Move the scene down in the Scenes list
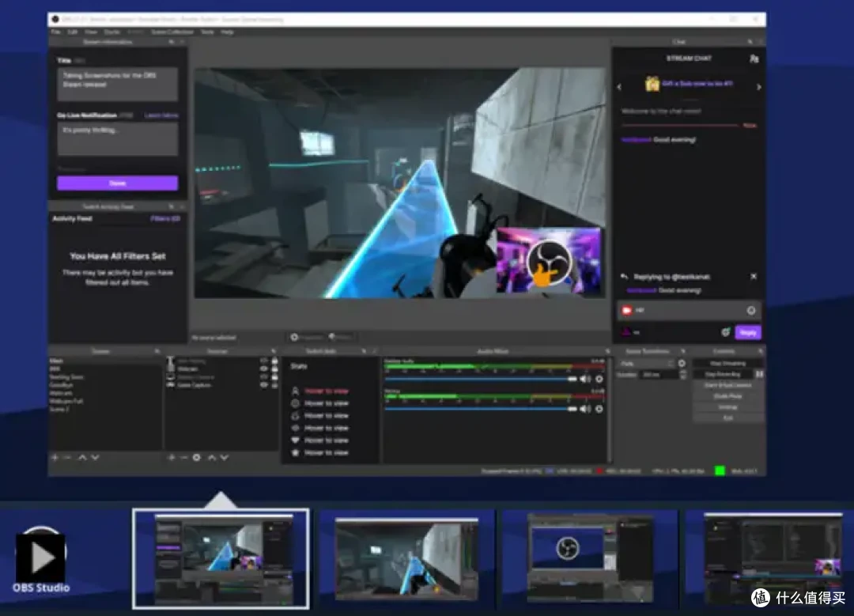854x616 pixels. tap(96, 458)
